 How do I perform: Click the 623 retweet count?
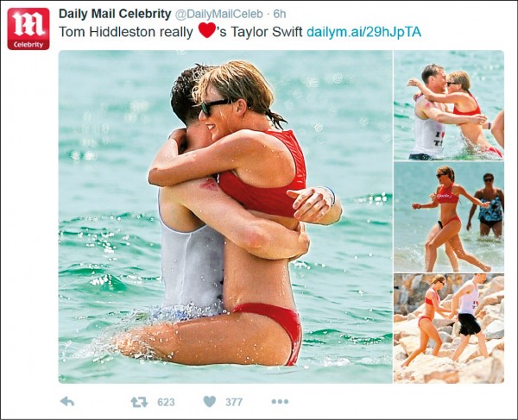pos(166,402)
